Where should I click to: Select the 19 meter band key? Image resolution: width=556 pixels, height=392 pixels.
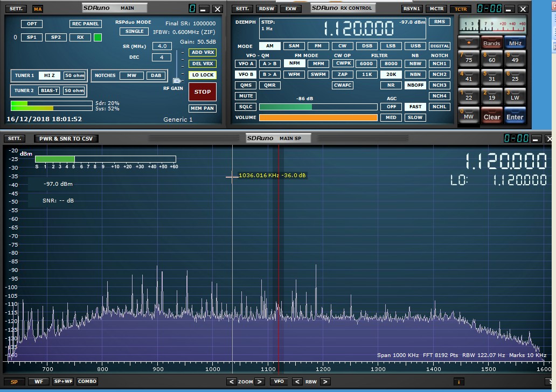[492, 96]
